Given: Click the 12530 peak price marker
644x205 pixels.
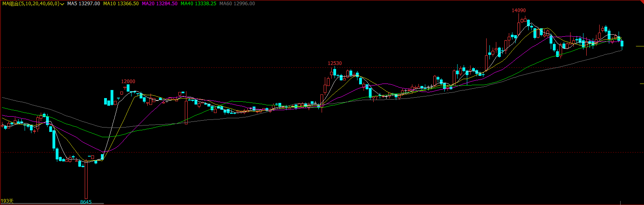Looking at the screenshot, I should click(335, 63).
